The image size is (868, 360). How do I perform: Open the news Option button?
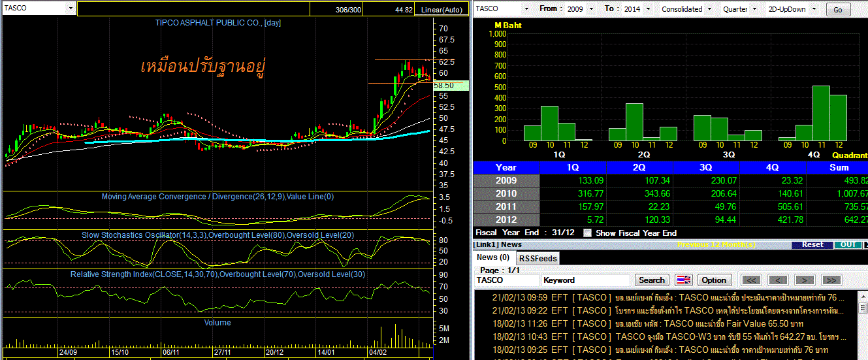coord(714,280)
